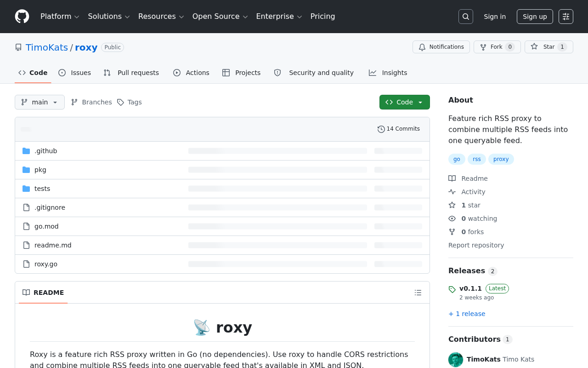Screen dimensions: 588x368
Task: Click the tests folder icon
Action: [26, 189]
